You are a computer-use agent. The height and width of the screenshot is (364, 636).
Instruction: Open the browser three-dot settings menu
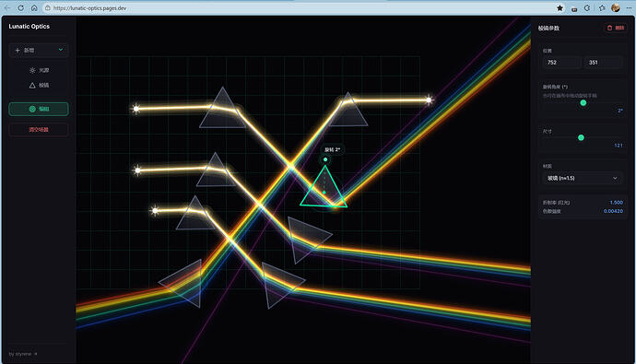click(629, 7)
